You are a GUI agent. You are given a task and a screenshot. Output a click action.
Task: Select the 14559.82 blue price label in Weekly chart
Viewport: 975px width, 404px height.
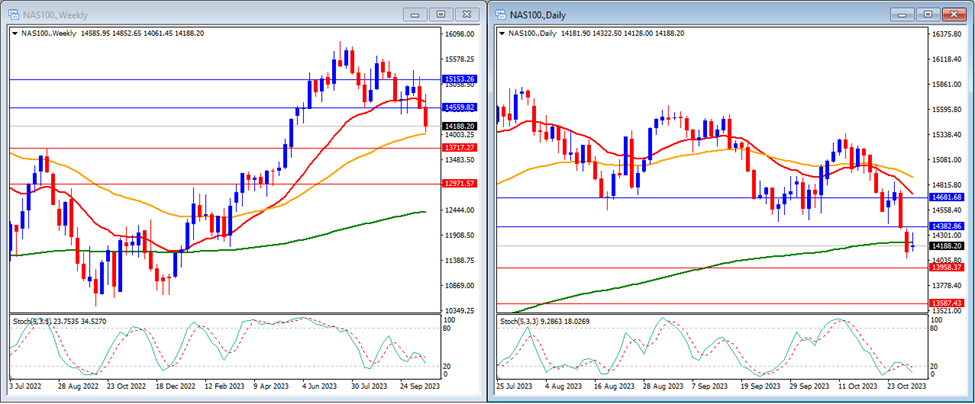tap(458, 108)
